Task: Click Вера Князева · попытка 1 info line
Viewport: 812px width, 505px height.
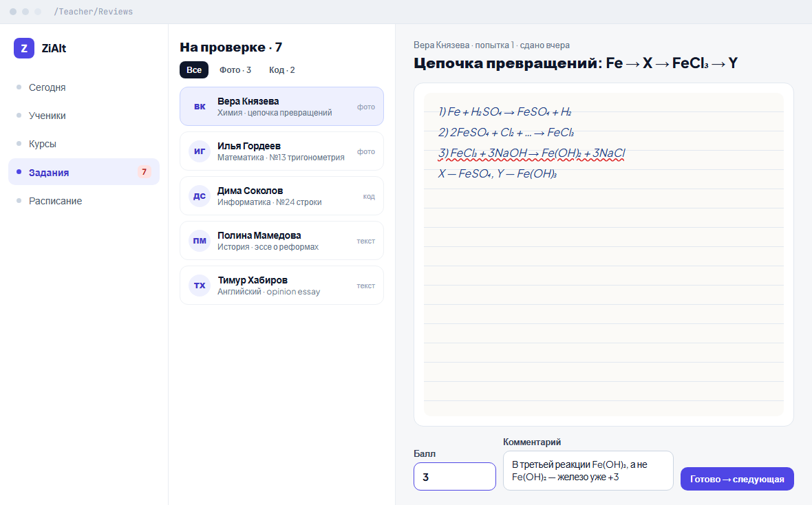Action: 491,45
